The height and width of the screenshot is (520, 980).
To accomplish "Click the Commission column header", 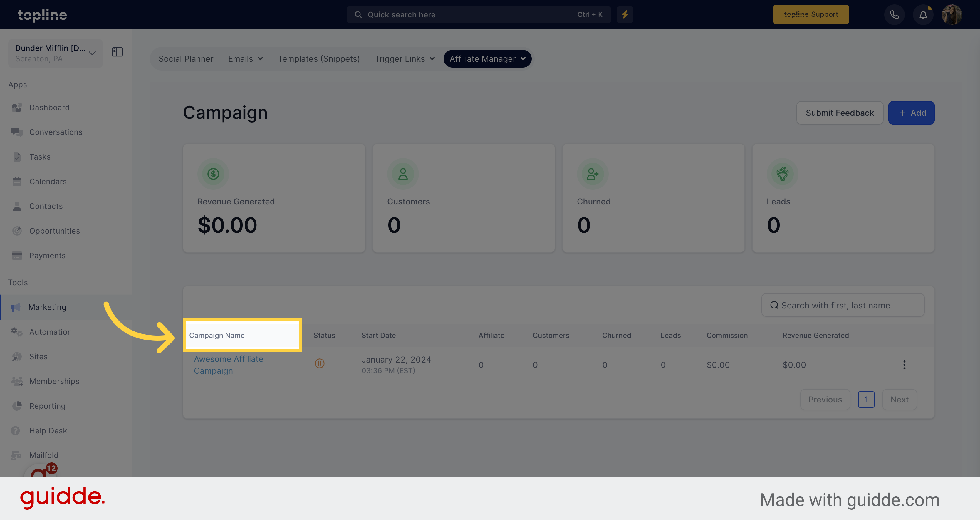I will point(727,336).
